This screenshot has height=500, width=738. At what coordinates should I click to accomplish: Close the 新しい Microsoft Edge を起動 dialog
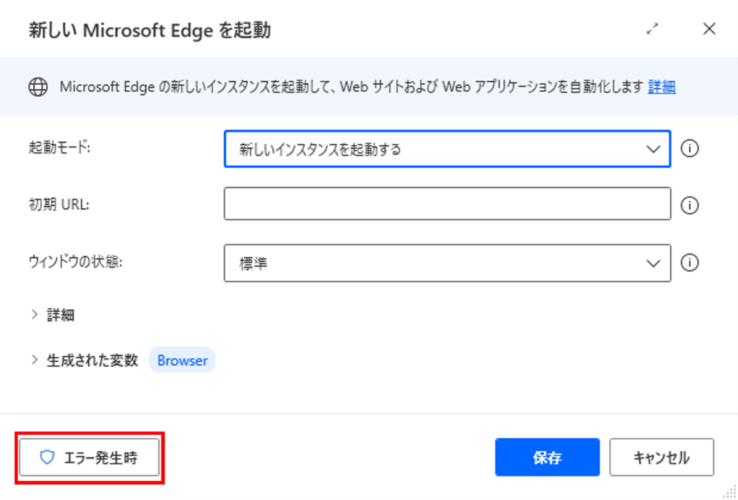709,29
